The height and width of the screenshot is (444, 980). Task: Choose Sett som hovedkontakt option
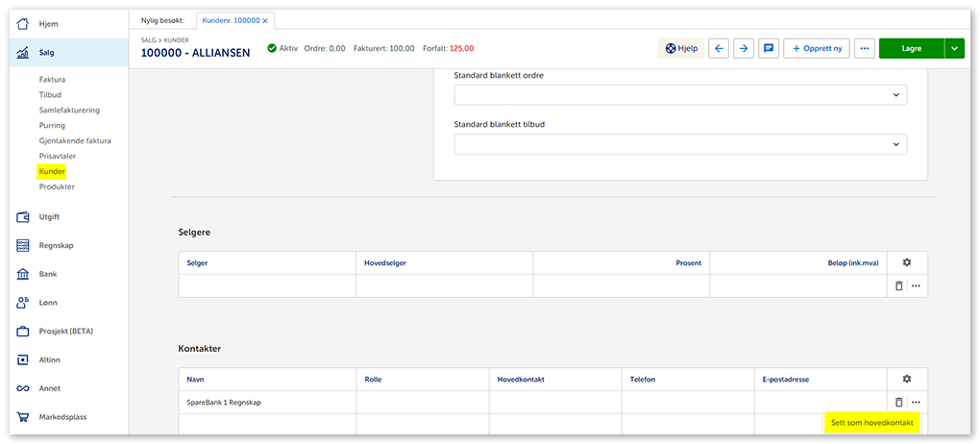pos(871,422)
